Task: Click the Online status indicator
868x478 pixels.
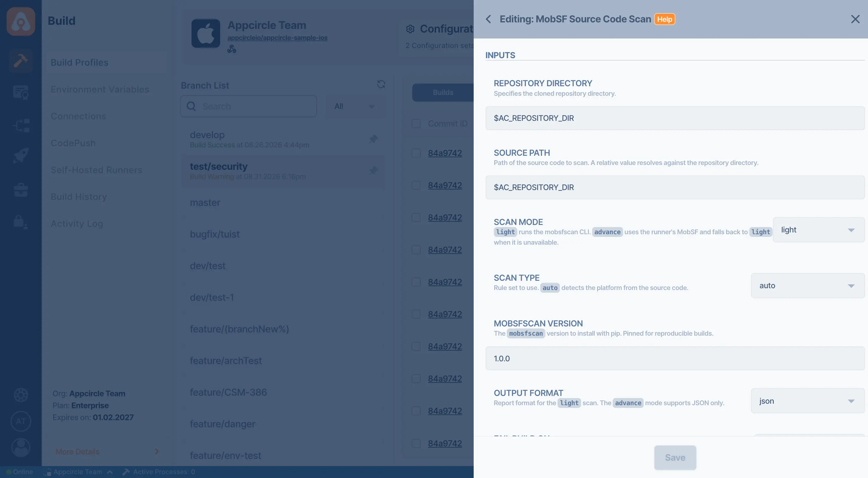Action: pos(20,472)
